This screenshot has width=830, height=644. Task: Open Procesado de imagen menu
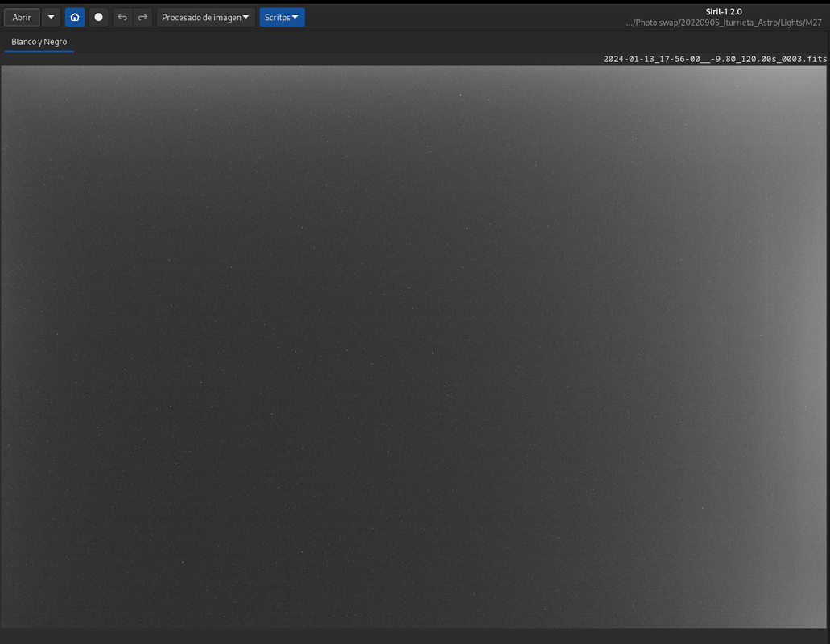click(x=206, y=18)
